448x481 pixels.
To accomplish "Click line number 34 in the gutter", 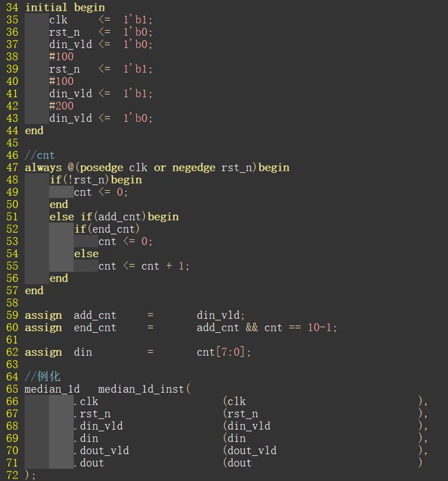I will click(x=12, y=8).
